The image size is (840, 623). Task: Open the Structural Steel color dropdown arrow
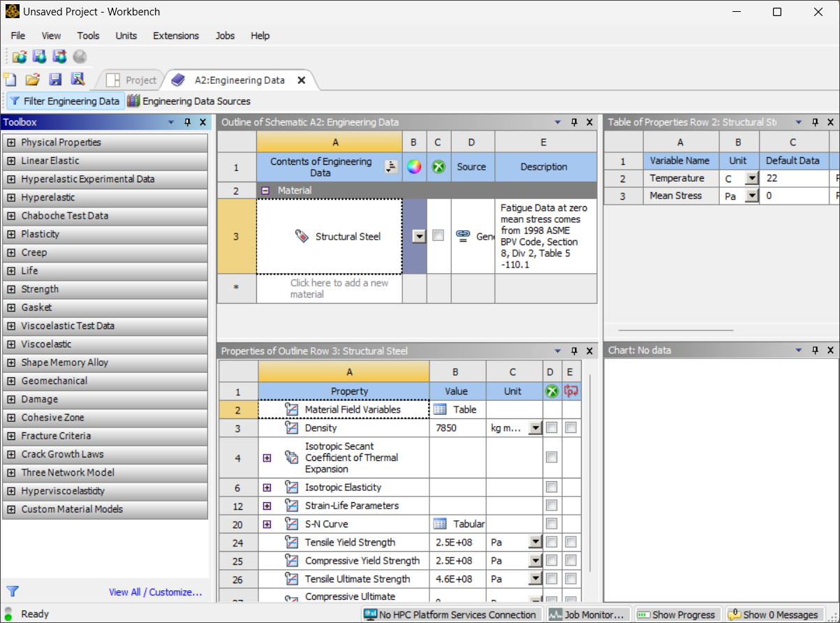pos(419,236)
